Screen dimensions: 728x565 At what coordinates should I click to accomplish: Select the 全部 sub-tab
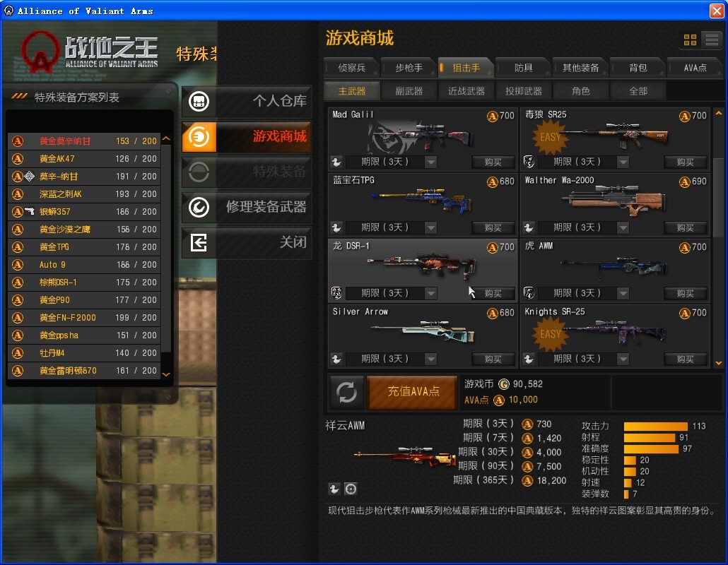click(x=638, y=91)
